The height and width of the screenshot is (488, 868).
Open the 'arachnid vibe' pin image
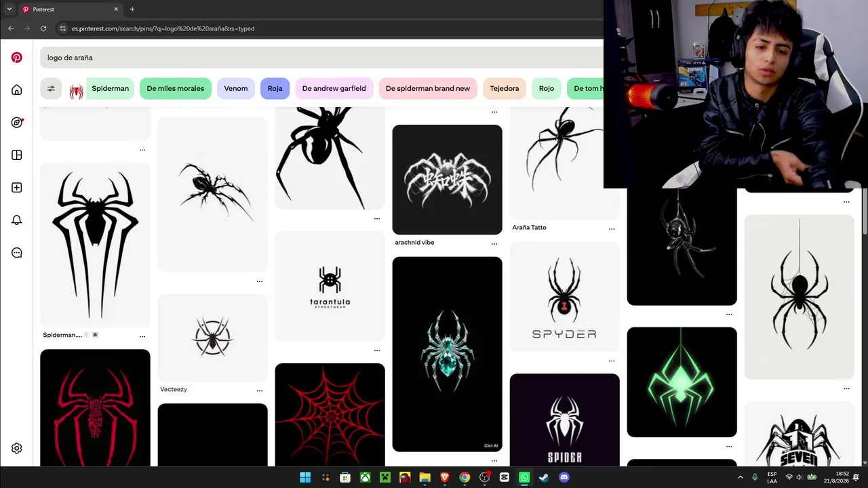point(447,180)
